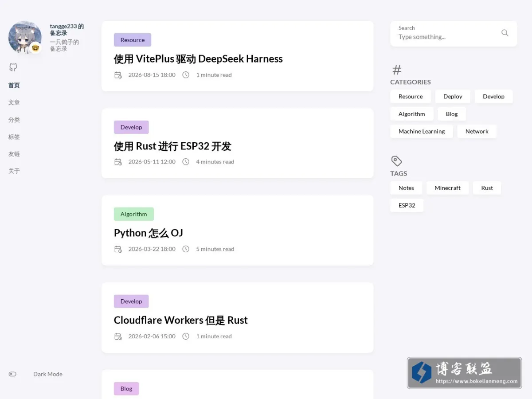The width and height of the screenshot is (532, 399).
Task: Click the blog title tangge233 的备忘录
Action: click(67, 30)
